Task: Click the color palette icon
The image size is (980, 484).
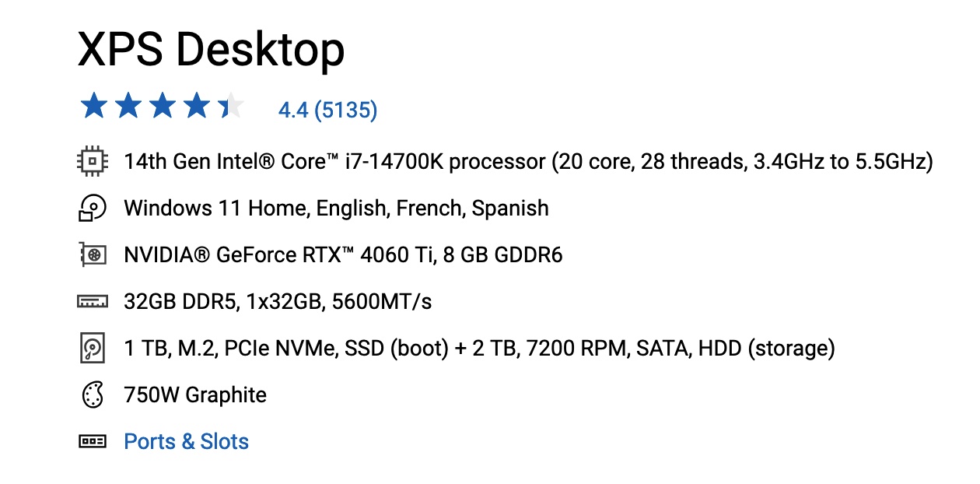Action: pyautogui.click(x=93, y=395)
